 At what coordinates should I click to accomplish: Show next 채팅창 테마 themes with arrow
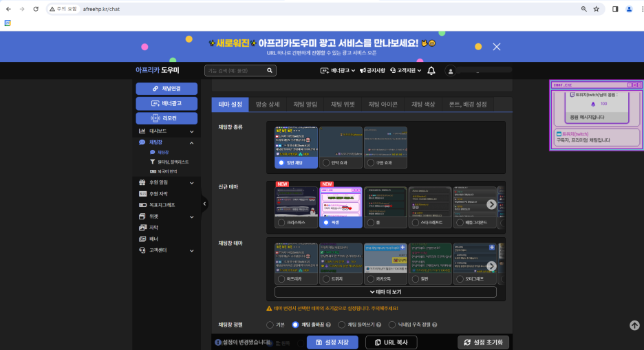click(x=491, y=266)
